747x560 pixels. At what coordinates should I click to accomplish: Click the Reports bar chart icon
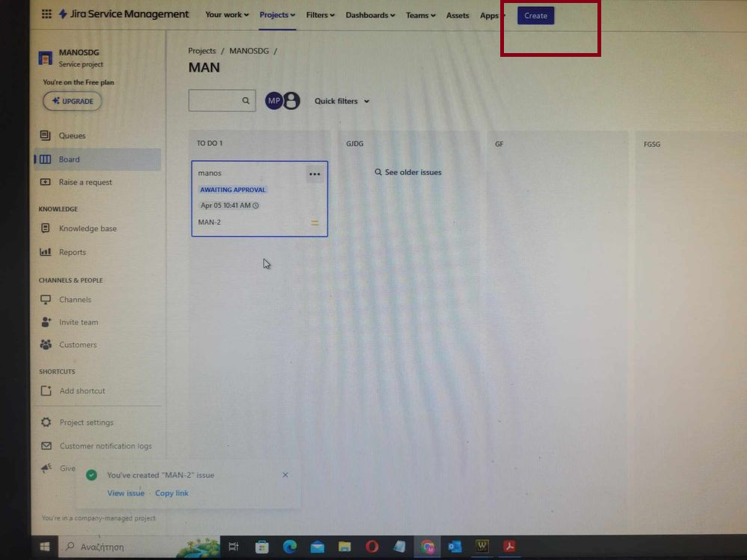[x=46, y=251]
